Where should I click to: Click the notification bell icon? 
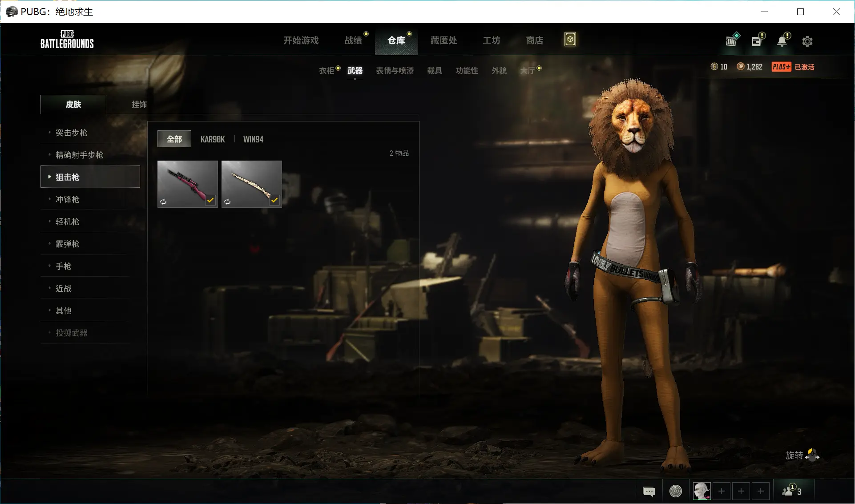tap(782, 41)
